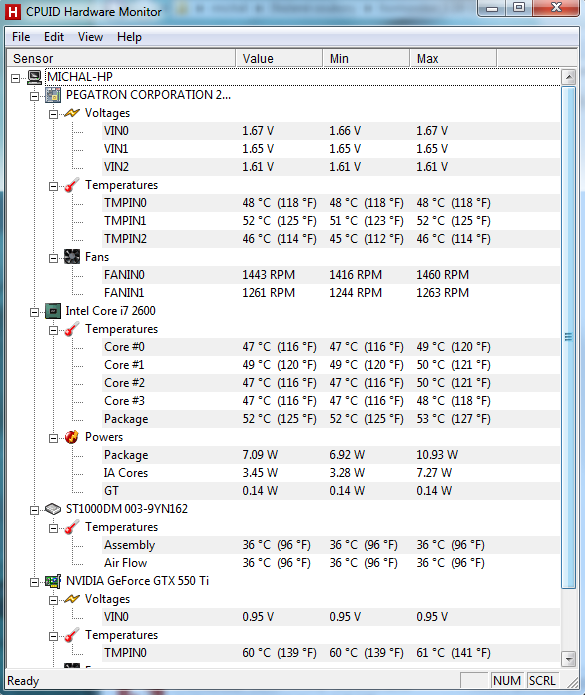
Task: Select the Core #0 temperature row
Action: [x=330, y=347]
